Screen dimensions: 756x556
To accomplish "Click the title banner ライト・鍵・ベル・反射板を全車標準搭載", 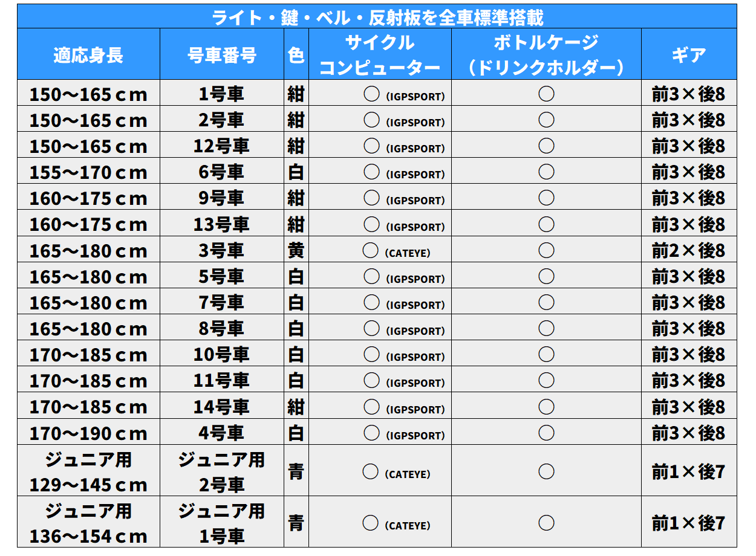I will click(377, 17).
